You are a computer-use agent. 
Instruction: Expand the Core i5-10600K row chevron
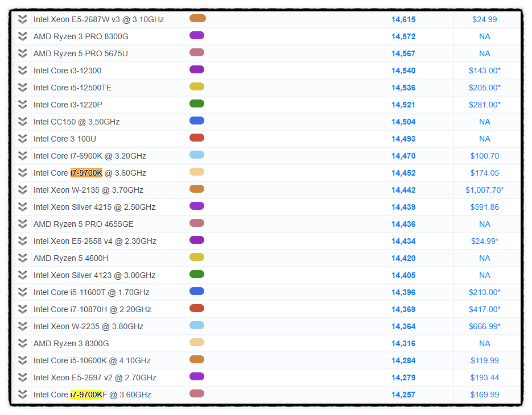coord(22,360)
